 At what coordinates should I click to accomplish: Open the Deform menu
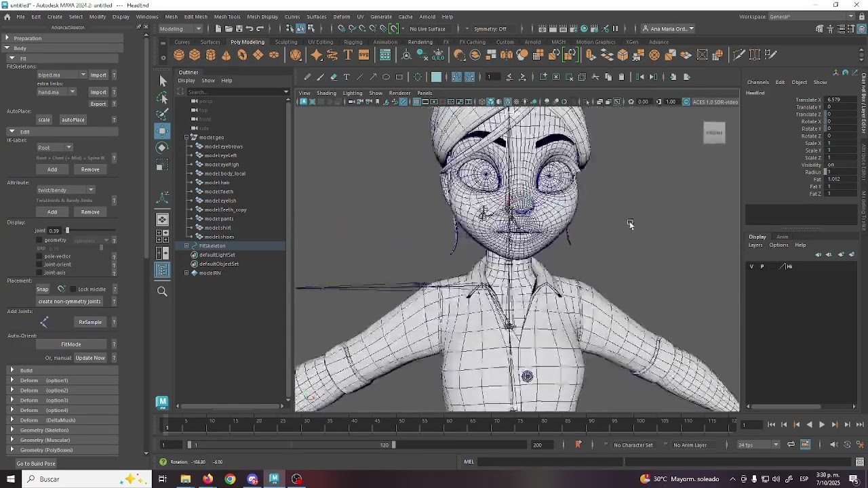[342, 17]
